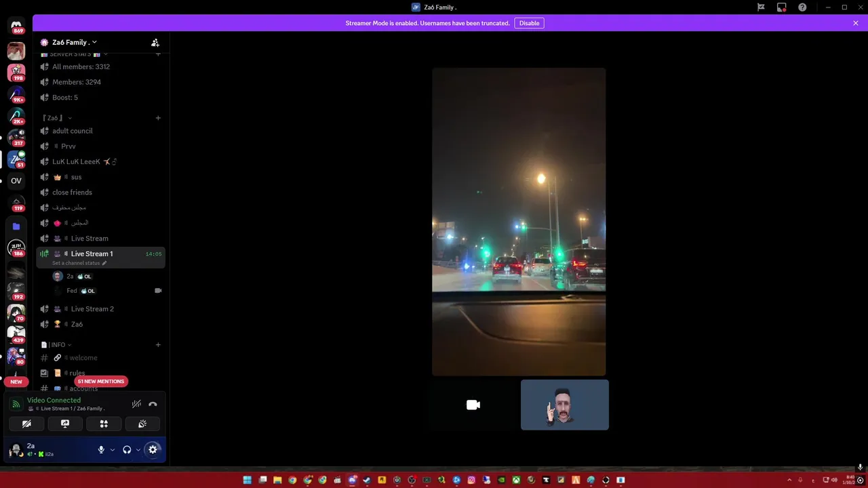Show hidden system tray icons
The image size is (868, 488).
[789, 480]
